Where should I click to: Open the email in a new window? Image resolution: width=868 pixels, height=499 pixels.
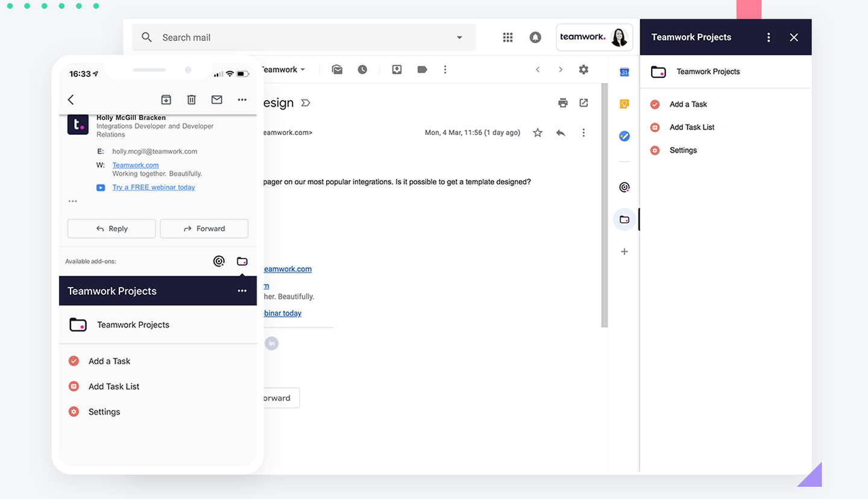(583, 102)
